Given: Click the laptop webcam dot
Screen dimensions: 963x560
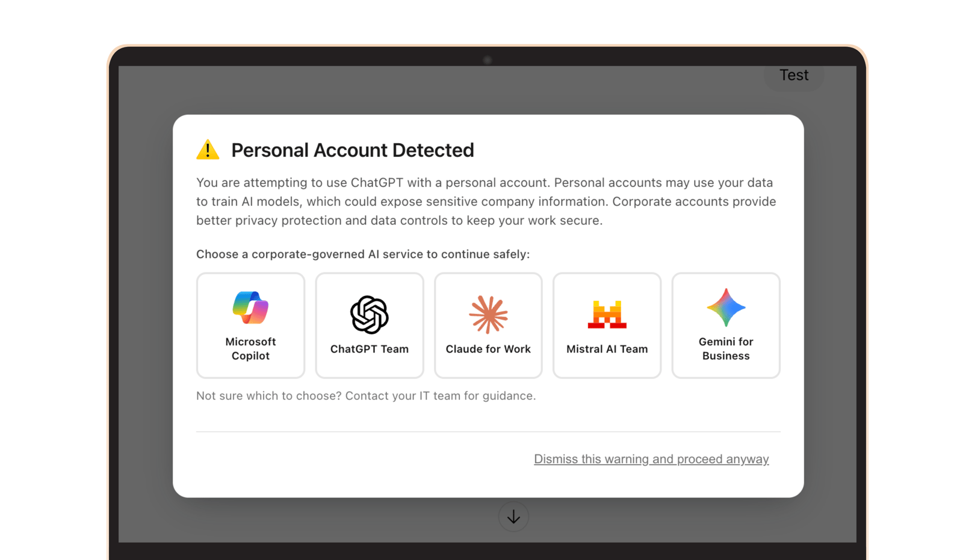Looking at the screenshot, I should point(488,60).
